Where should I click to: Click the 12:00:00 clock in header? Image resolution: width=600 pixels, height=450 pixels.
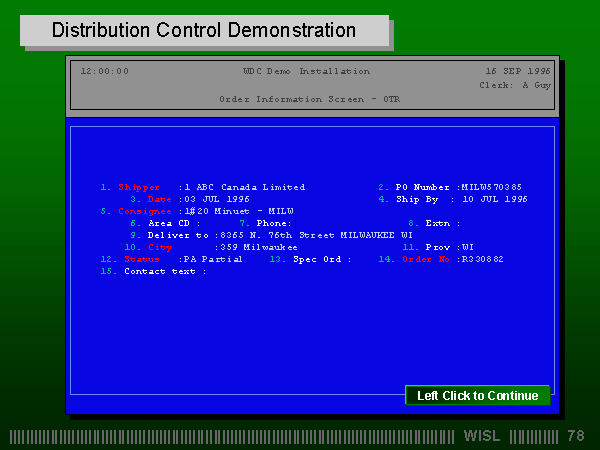[x=104, y=71]
